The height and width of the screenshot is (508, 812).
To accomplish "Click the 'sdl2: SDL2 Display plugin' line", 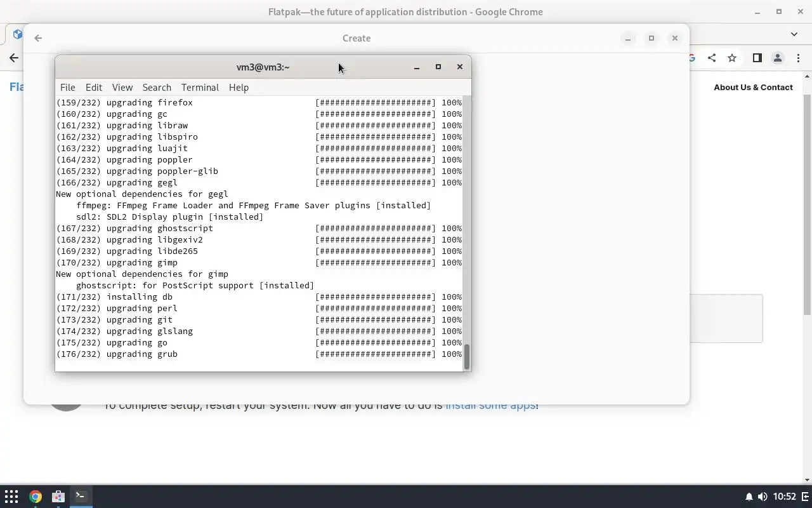I will 170,217.
